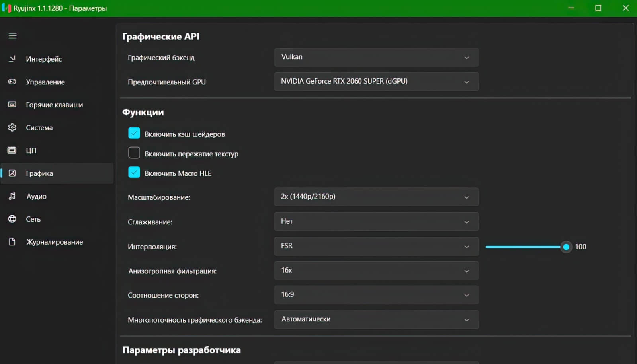
Task: Expand the Предпочтительный GPU dropdown
Action: click(376, 82)
